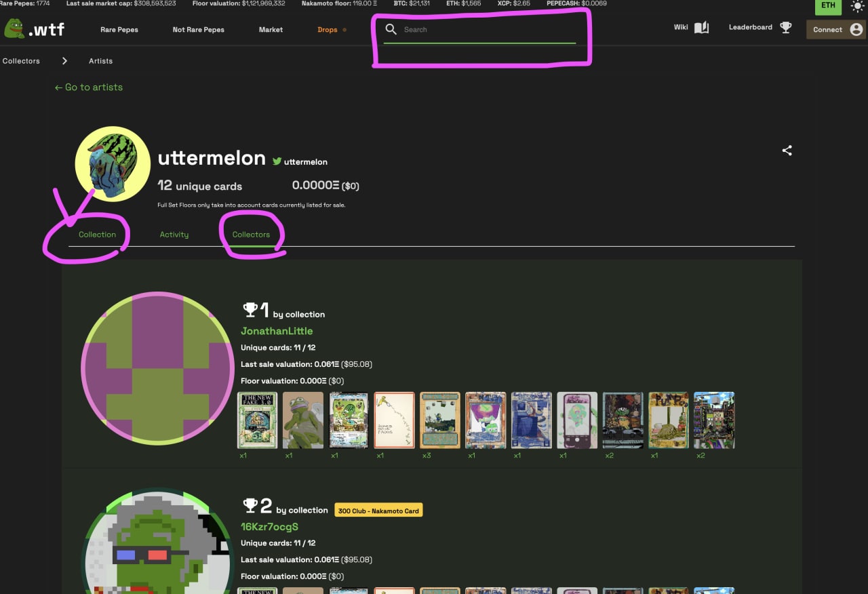The width and height of the screenshot is (868, 594).
Task: Click JonathanLittle's purple and green pixel avatar
Action: tap(157, 368)
